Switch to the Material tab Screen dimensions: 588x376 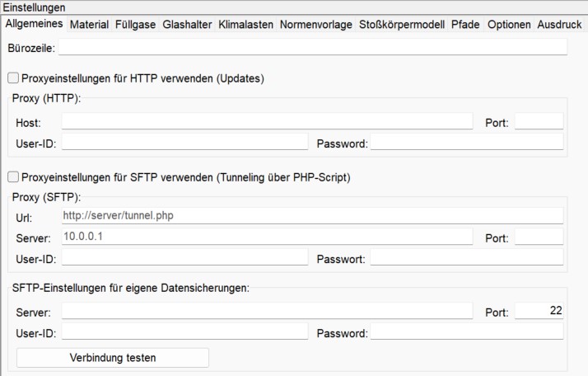[89, 25]
